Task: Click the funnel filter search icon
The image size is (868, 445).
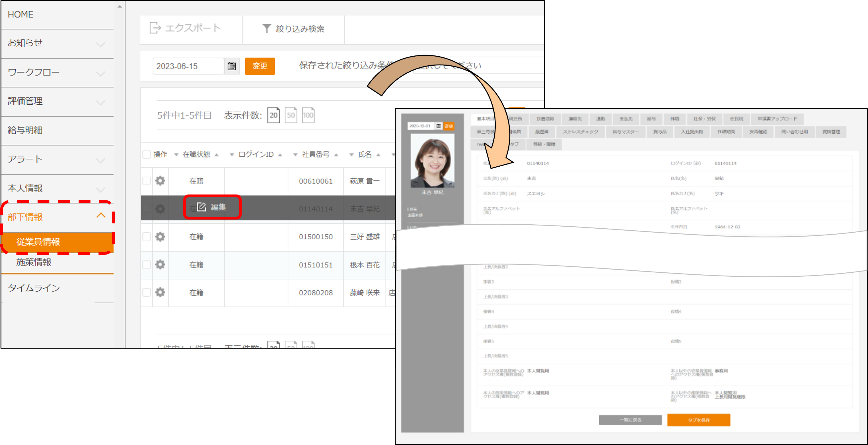Action: pos(267,29)
